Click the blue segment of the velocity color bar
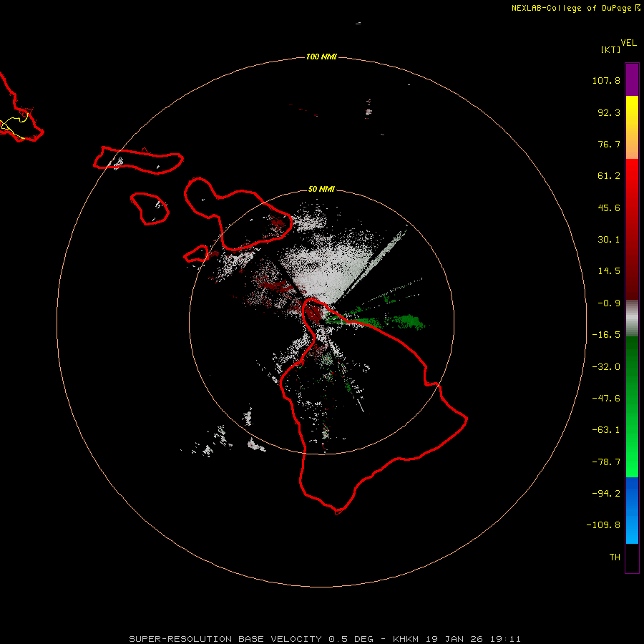This screenshot has height=644, width=644. [632, 510]
